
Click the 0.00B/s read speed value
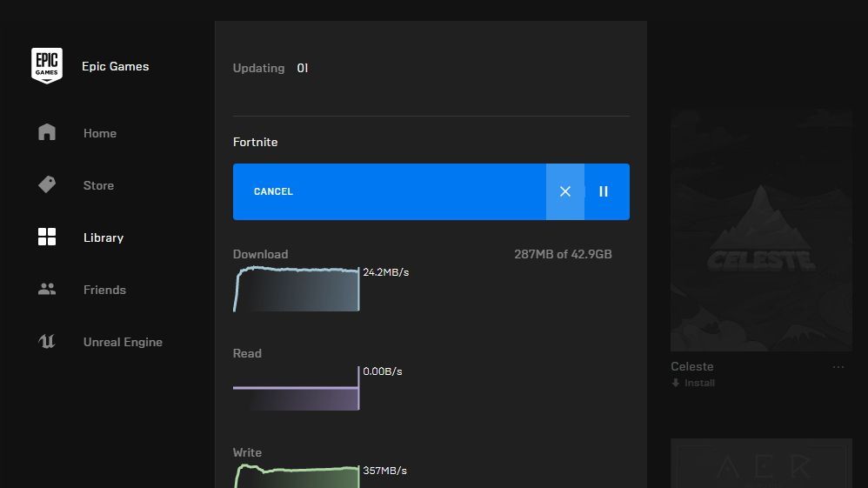(x=383, y=371)
